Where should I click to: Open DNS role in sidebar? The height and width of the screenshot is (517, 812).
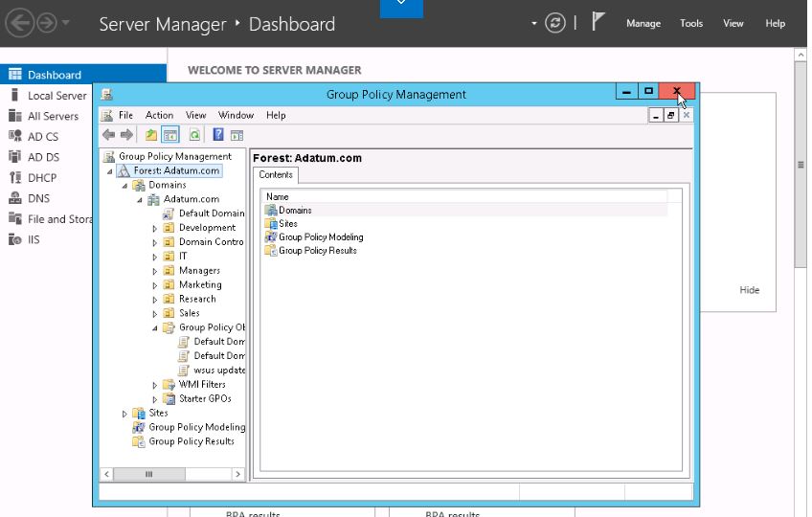pyautogui.click(x=39, y=198)
